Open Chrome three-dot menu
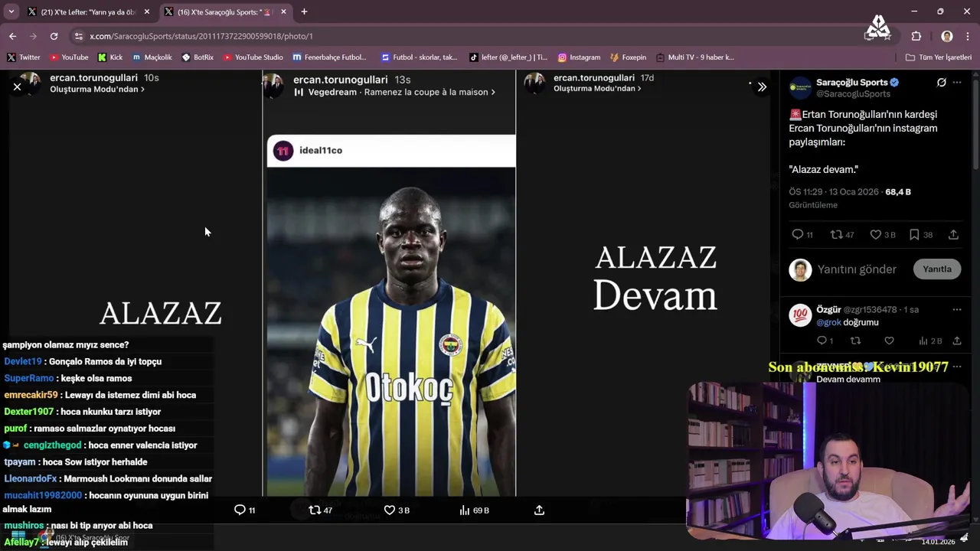 (x=968, y=36)
